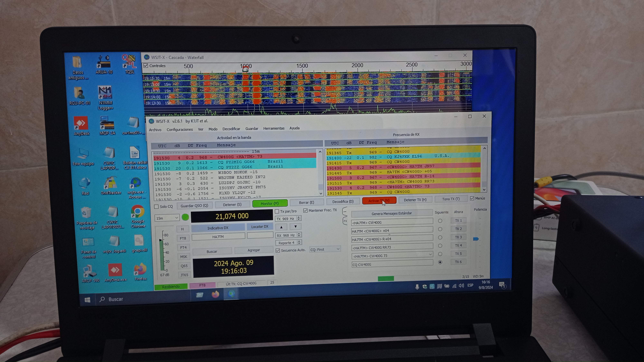Image resolution: width=644 pixels, height=362 pixels.
Task: Open the Configuraciones menu
Action: (180, 129)
